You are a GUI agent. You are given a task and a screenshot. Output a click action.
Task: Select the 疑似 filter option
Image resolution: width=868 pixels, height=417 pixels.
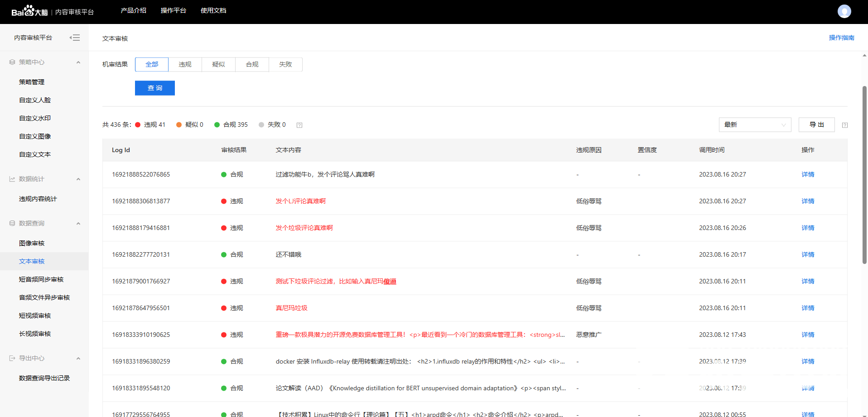coord(218,64)
